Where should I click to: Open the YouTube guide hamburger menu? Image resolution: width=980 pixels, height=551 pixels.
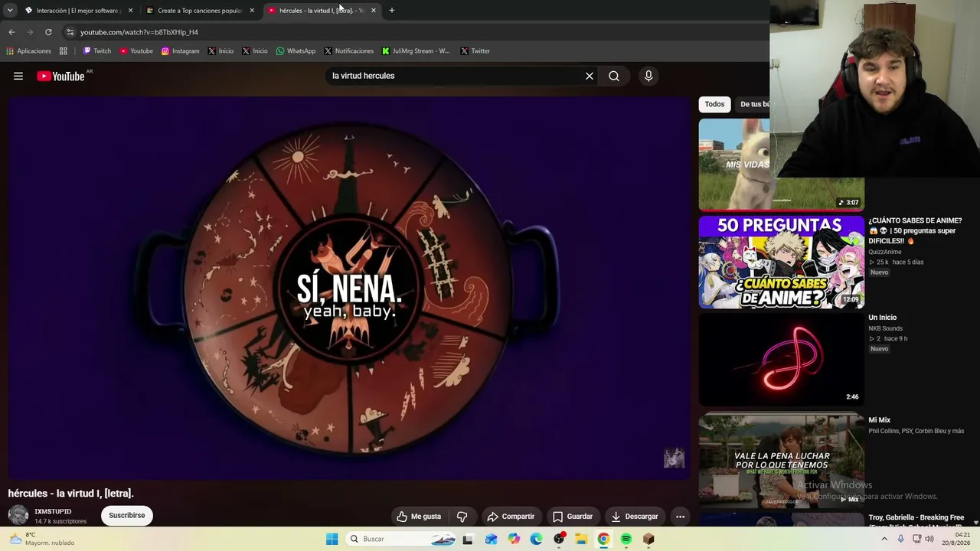pos(18,76)
